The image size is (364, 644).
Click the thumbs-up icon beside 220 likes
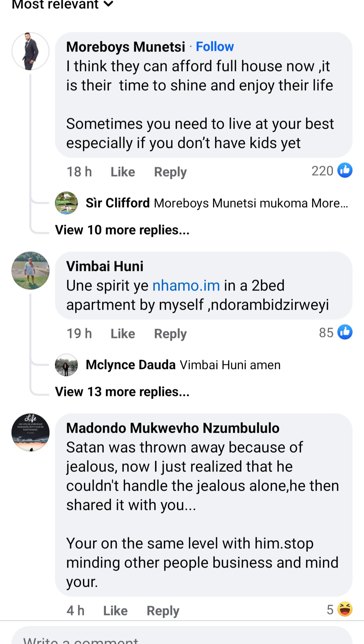tap(345, 171)
